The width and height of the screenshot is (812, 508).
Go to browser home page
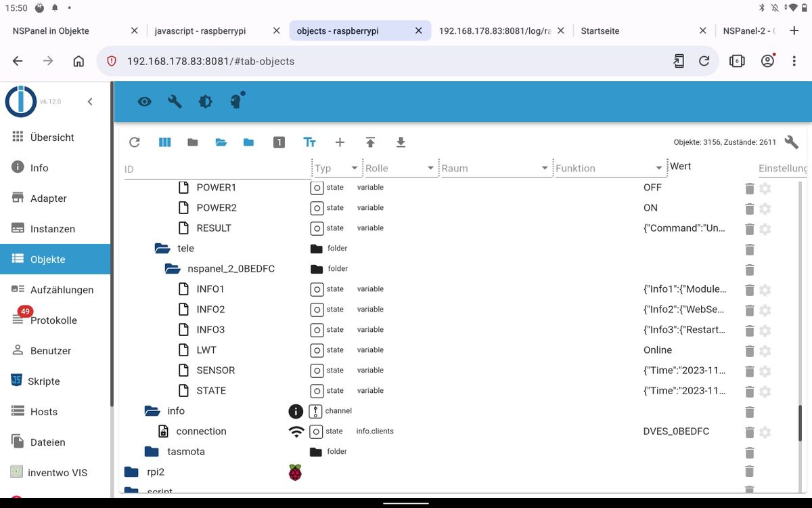[78, 61]
